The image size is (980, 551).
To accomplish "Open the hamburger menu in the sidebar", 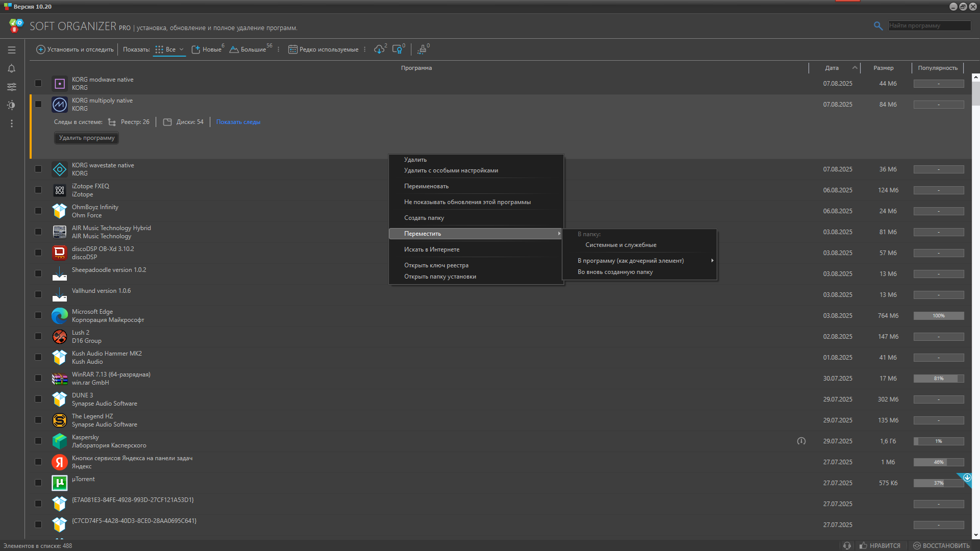I will (12, 50).
